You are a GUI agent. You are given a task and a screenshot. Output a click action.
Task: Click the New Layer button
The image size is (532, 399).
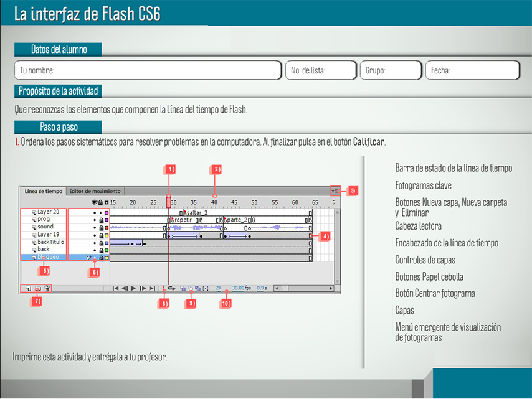tap(28, 289)
